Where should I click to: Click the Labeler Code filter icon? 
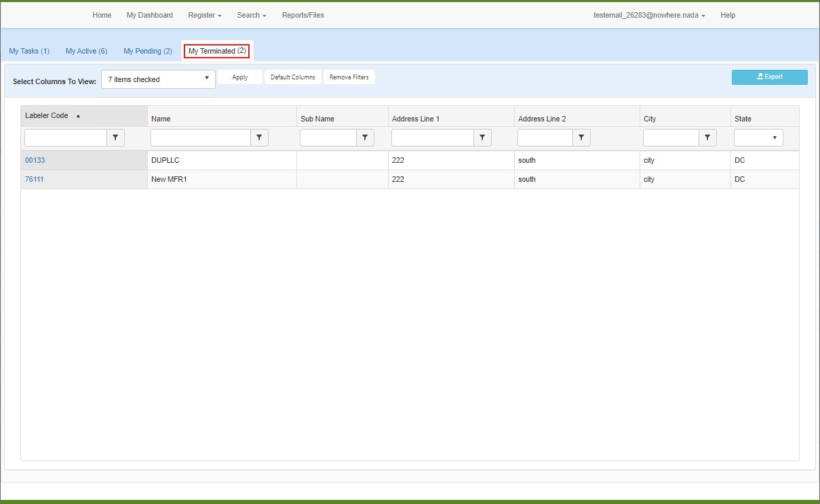pyautogui.click(x=115, y=138)
